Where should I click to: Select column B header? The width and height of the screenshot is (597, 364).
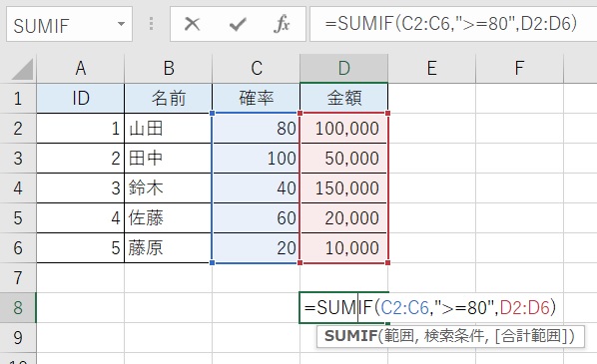coord(169,69)
